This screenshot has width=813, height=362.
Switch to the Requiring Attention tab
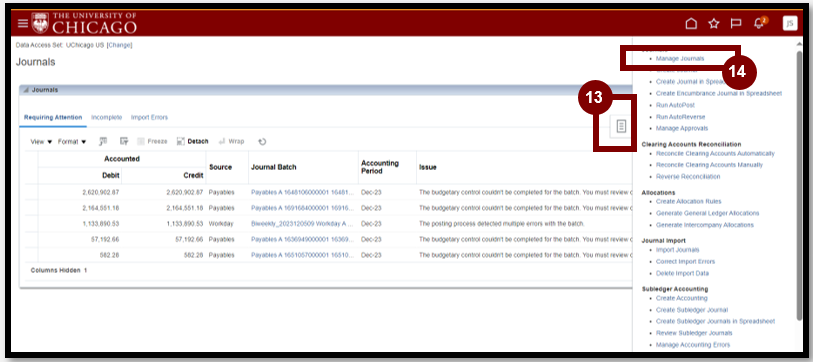point(53,117)
